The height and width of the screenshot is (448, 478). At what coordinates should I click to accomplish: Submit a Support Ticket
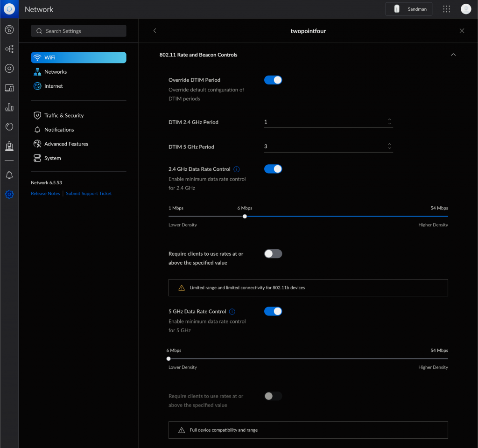[89, 193]
